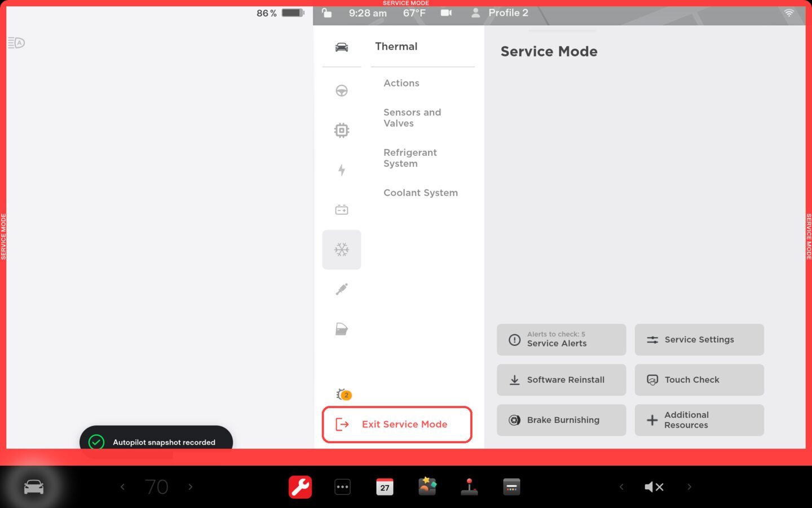The width and height of the screenshot is (812, 508).
Task: Unmute the volume speaker icon
Action: point(654,487)
